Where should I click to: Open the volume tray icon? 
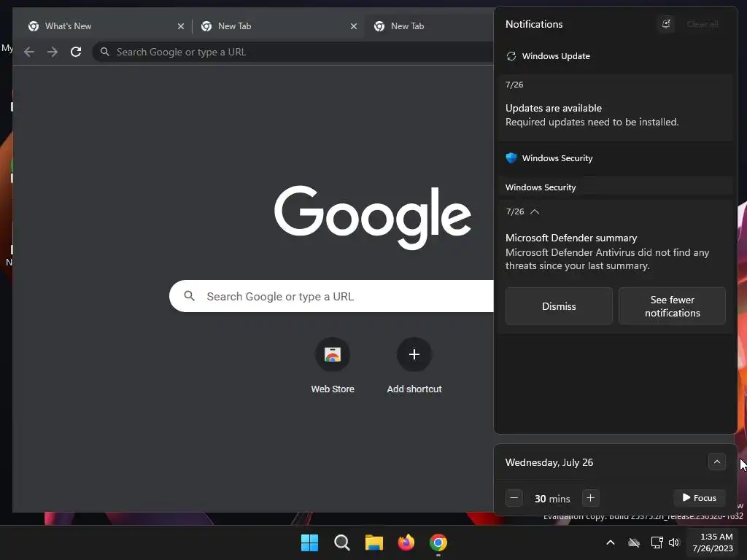tap(673, 542)
